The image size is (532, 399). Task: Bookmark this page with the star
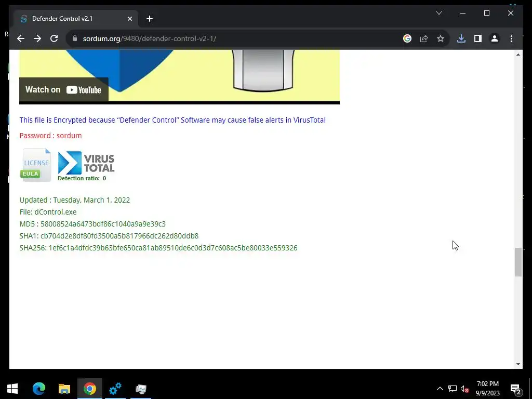tap(441, 38)
